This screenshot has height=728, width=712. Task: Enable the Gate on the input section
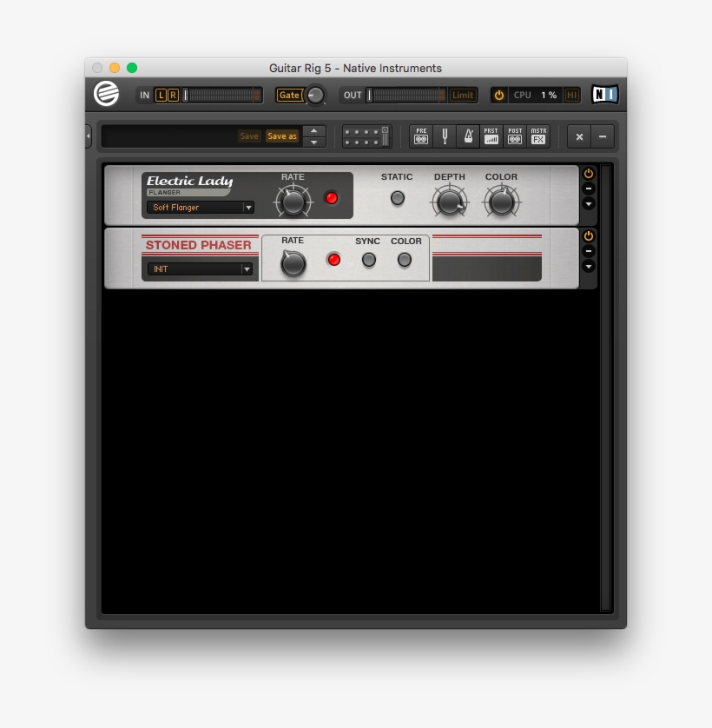pos(290,95)
